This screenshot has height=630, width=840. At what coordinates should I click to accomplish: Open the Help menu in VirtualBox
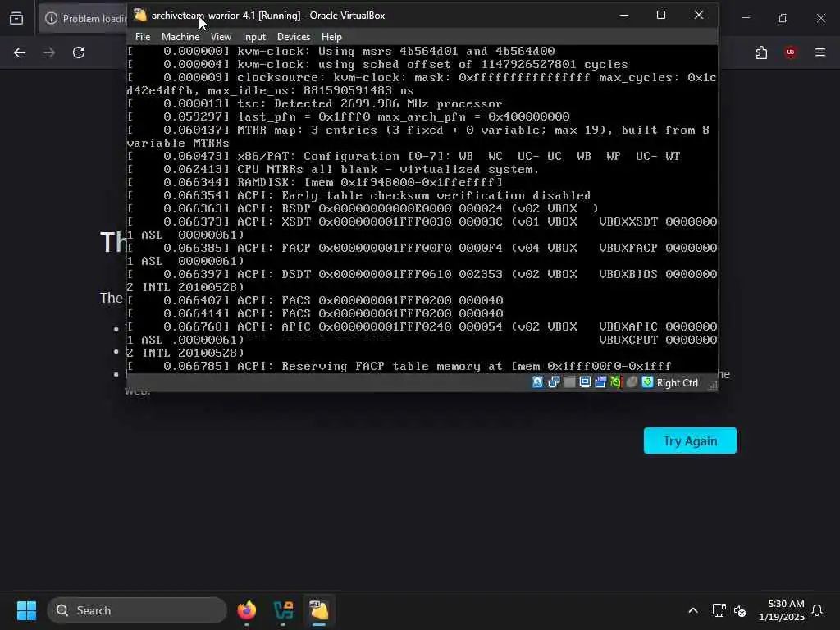coord(331,37)
